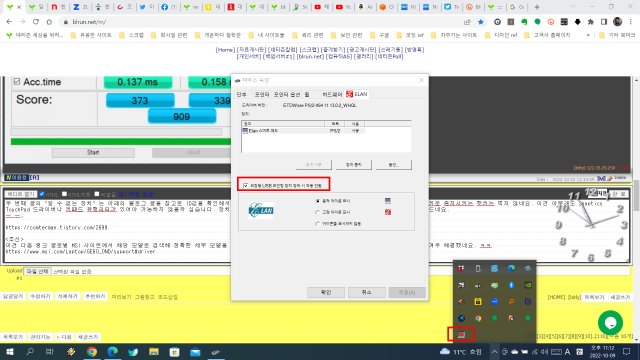Switch to the 단추 tab
The width and height of the screenshot is (640, 360).
[242, 94]
